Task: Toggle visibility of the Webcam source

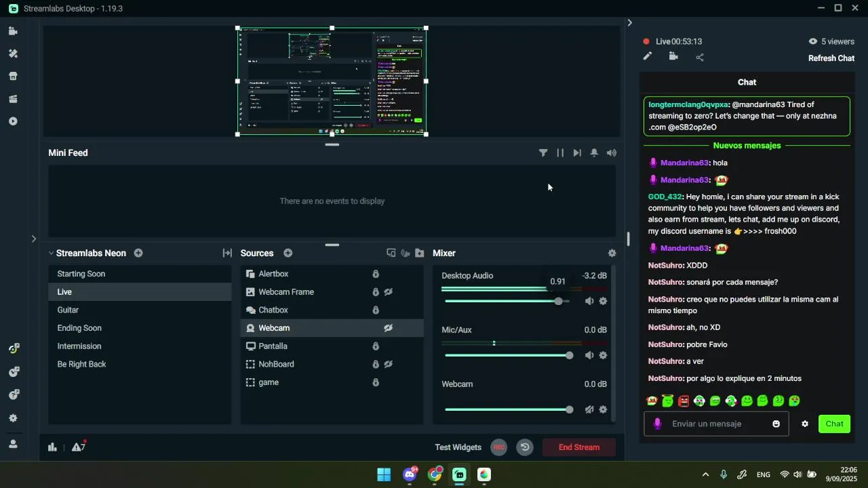Action: [x=389, y=328]
